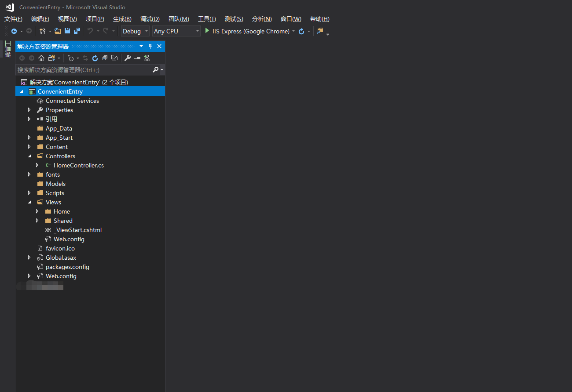Close the Solution Explorer panel
This screenshot has width=572, height=392.
point(159,46)
